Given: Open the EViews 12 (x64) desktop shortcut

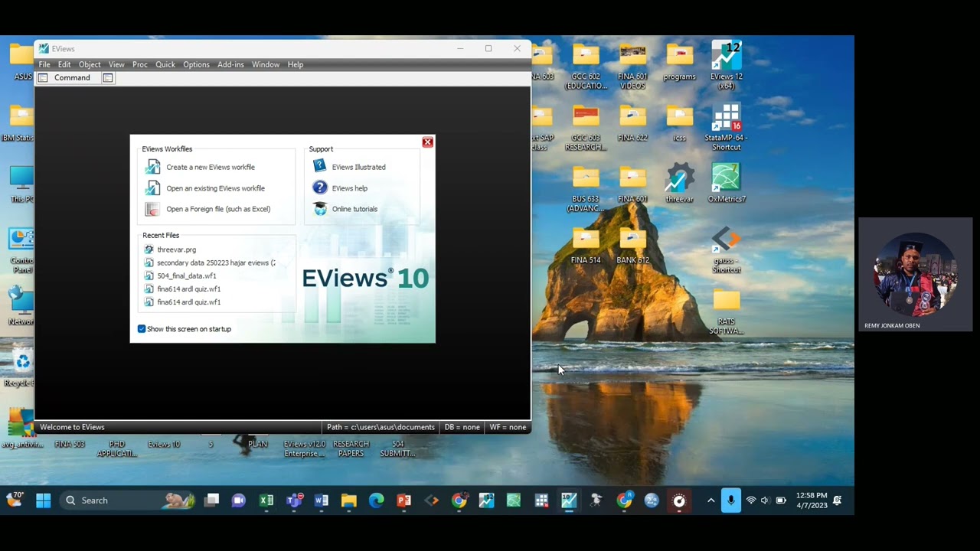Looking at the screenshot, I should coord(726,65).
